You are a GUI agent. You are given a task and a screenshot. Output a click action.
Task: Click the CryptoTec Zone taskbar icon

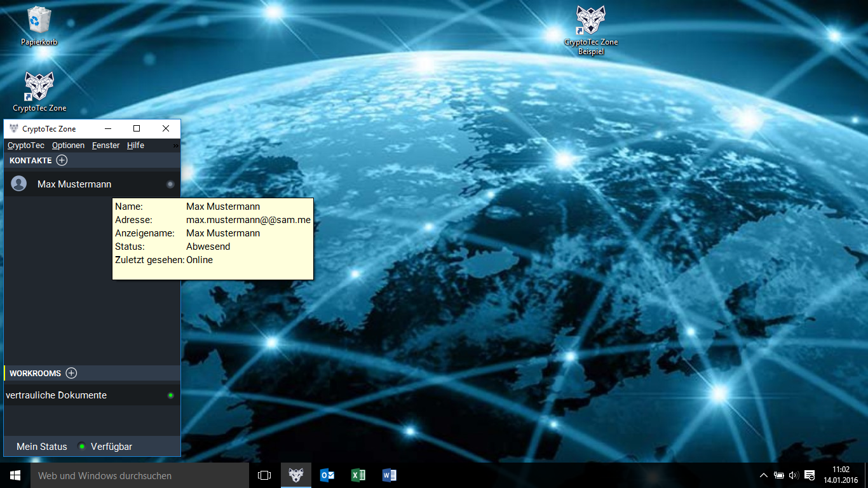point(296,475)
